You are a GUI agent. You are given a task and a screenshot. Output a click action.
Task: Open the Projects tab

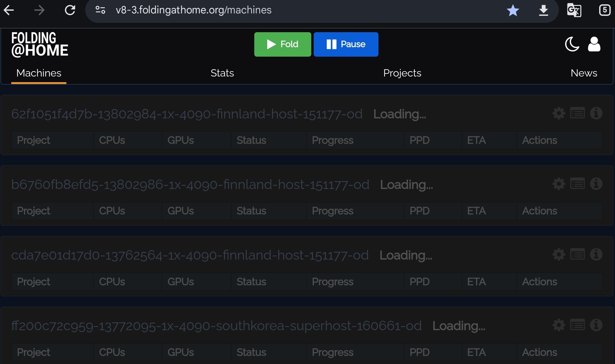pos(402,73)
